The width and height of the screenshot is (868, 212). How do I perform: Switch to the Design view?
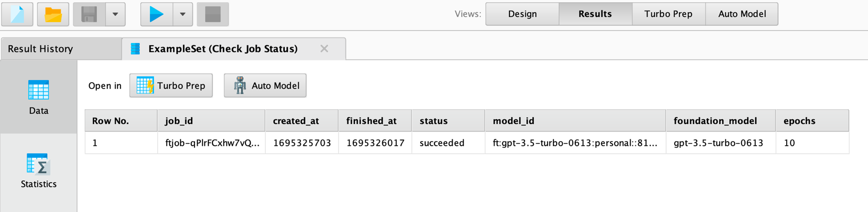522,14
